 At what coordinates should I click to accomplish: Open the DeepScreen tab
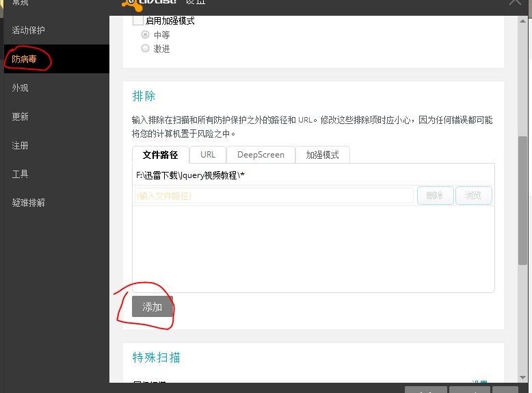261,155
